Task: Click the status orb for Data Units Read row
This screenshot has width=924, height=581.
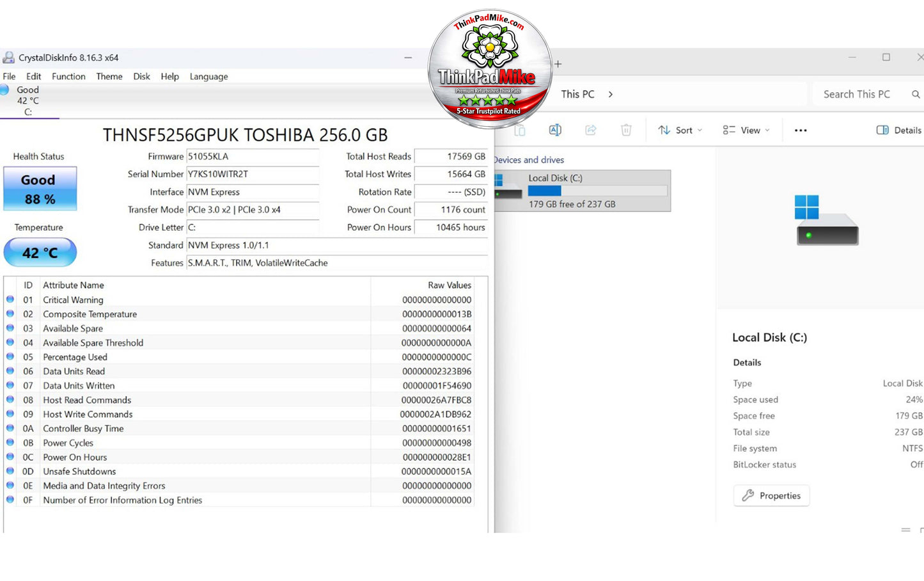Action: click(x=10, y=371)
